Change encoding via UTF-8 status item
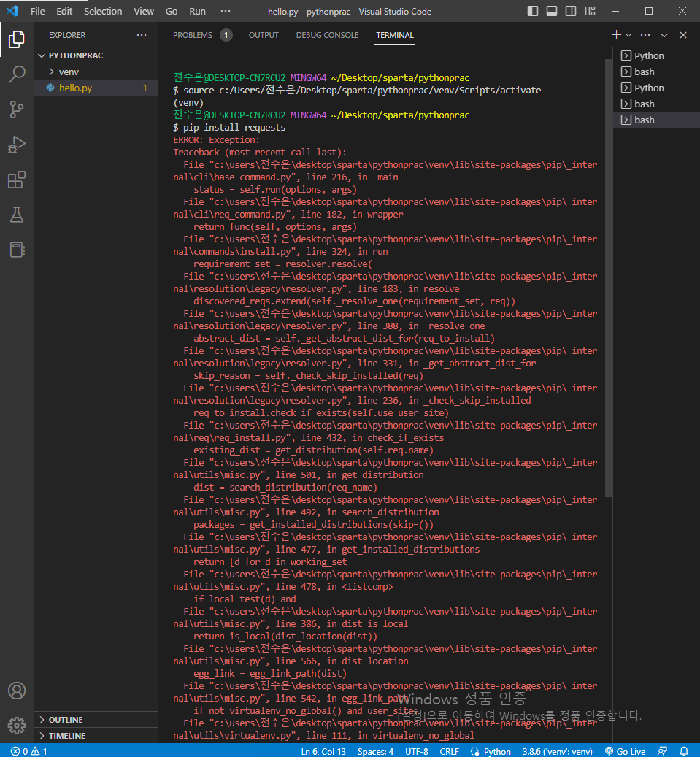This screenshot has height=757, width=700. pos(417,751)
